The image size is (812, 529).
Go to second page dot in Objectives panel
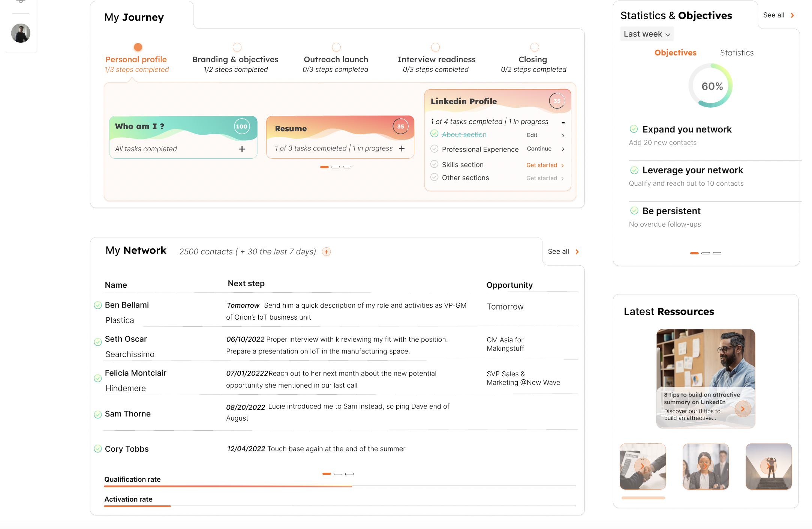pos(706,253)
